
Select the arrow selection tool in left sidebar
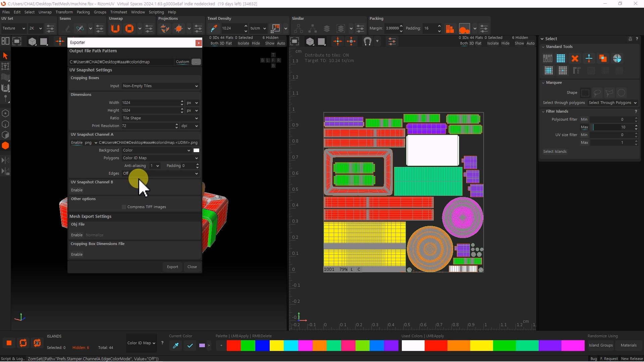(x=5, y=56)
